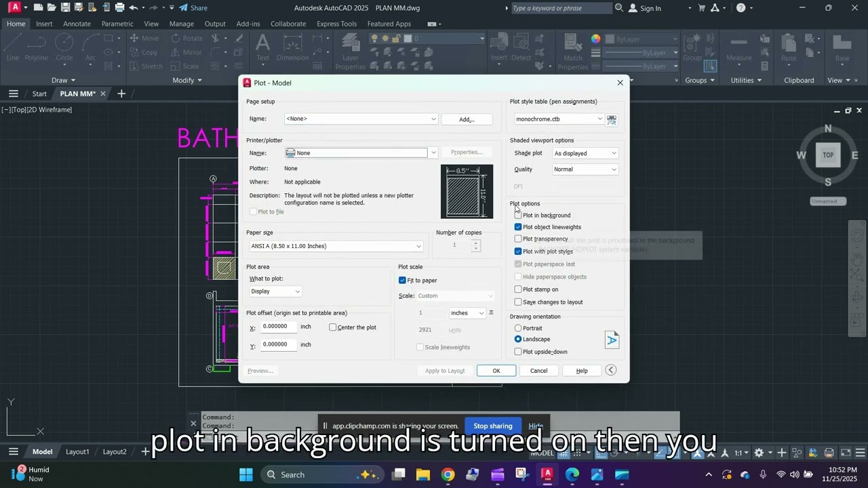Viewport: 868px width, 488px height.
Task: Click the Windows Start button
Action: click(x=245, y=474)
